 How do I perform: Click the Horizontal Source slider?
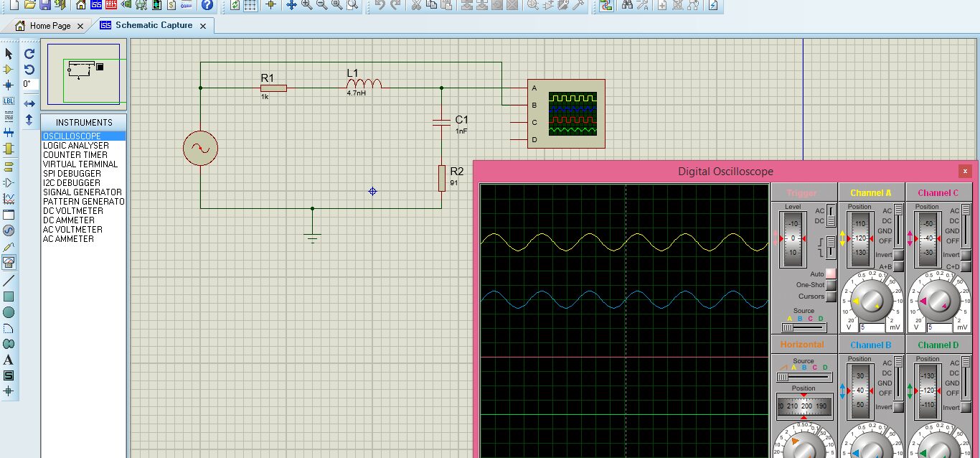tap(804, 377)
